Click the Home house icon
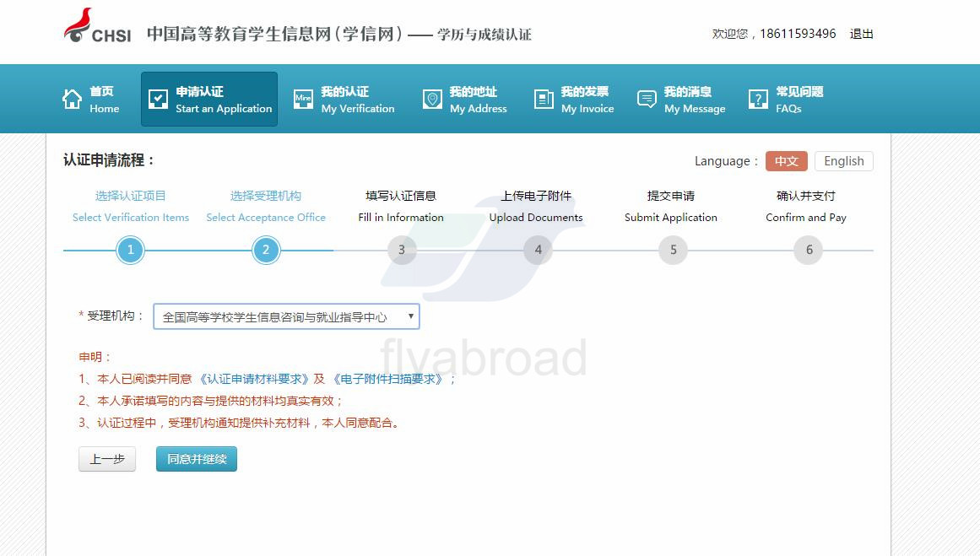The height and width of the screenshot is (556, 980). [x=73, y=100]
